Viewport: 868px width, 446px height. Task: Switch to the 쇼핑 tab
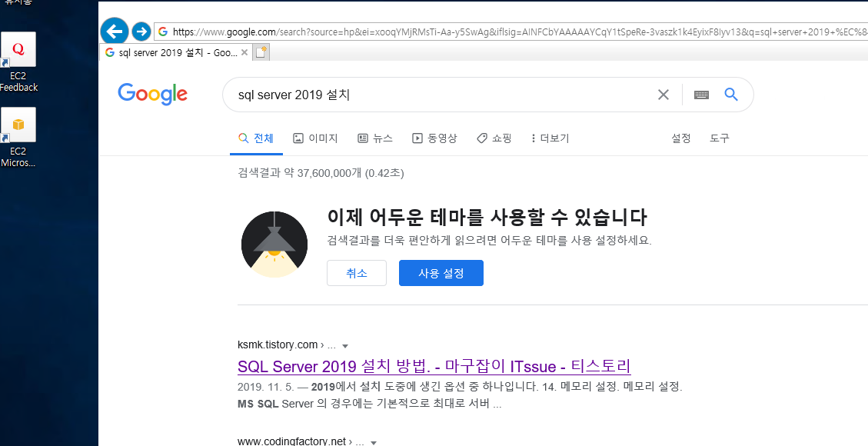[494, 138]
